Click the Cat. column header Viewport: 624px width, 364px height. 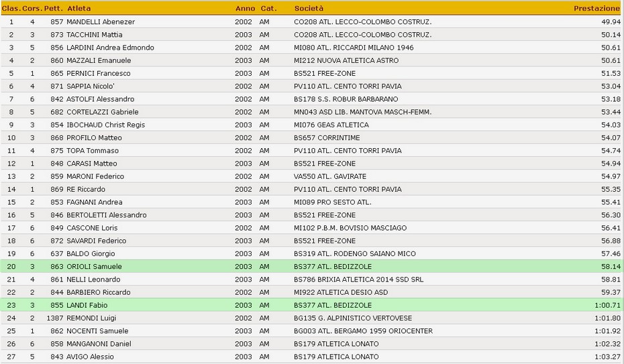pyautogui.click(x=268, y=8)
